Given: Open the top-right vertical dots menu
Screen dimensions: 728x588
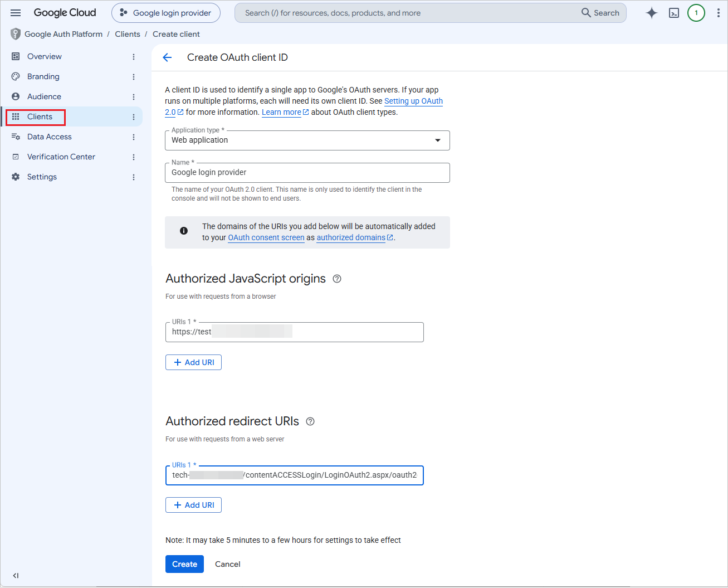Looking at the screenshot, I should [x=719, y=13].
